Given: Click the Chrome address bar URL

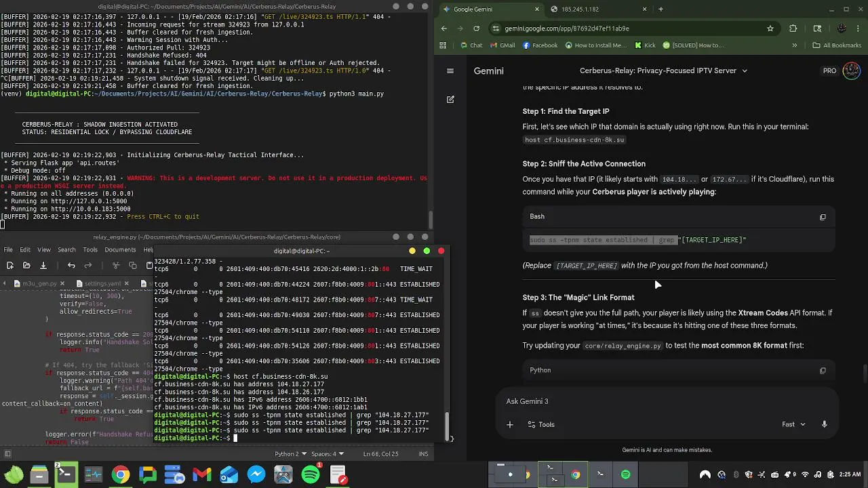Looking at the screenshot, I should (567, 28).
